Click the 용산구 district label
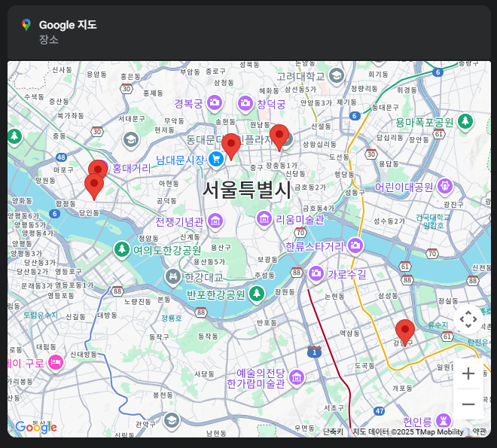 coord(221,248)
